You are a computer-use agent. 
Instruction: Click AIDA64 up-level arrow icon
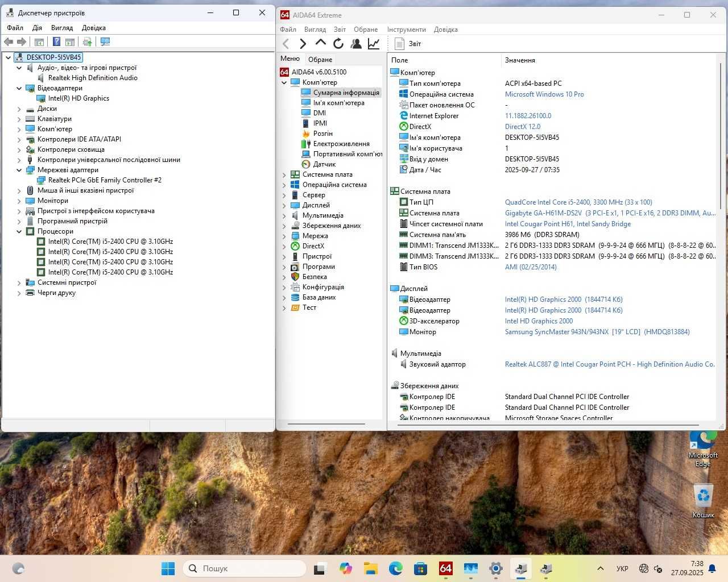(x=321, y=43)
